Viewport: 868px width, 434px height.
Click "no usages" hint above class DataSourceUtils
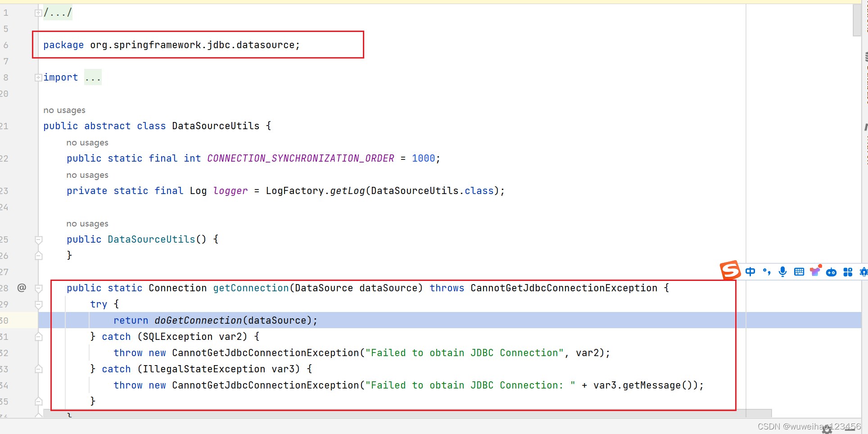click(x=64, y=110)
